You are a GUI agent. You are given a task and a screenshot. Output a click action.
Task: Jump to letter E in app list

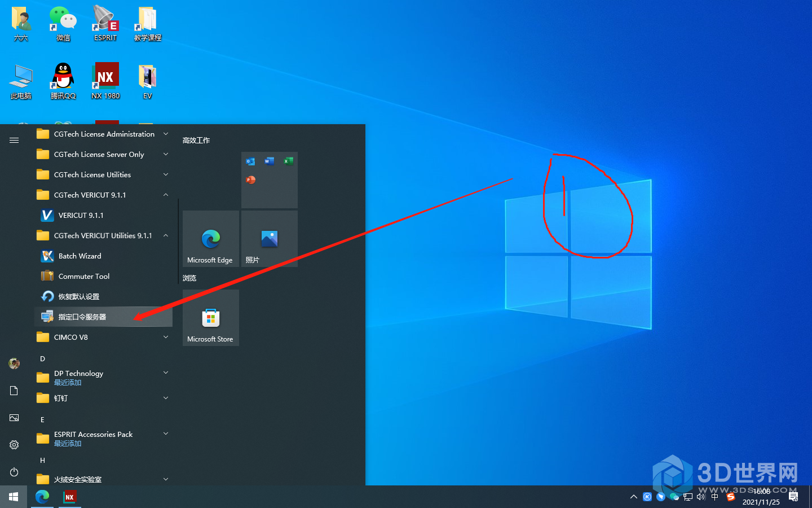pos(42,419)
